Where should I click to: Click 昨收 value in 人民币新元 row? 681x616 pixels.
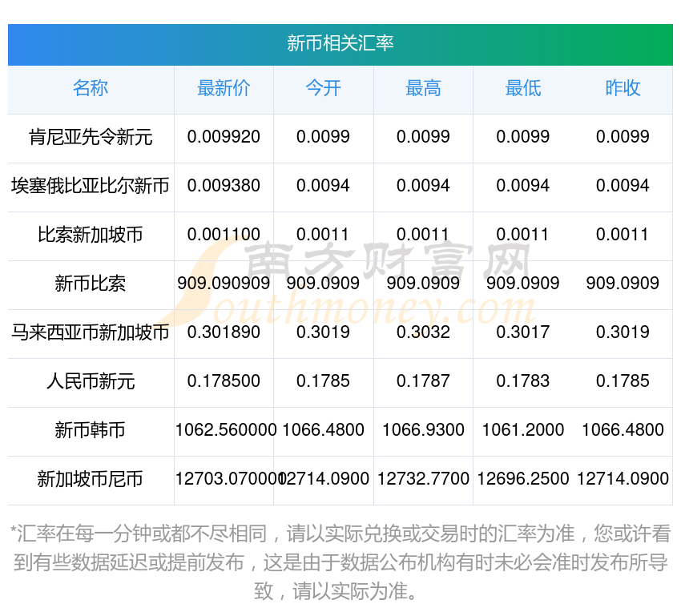click(623, 381)
